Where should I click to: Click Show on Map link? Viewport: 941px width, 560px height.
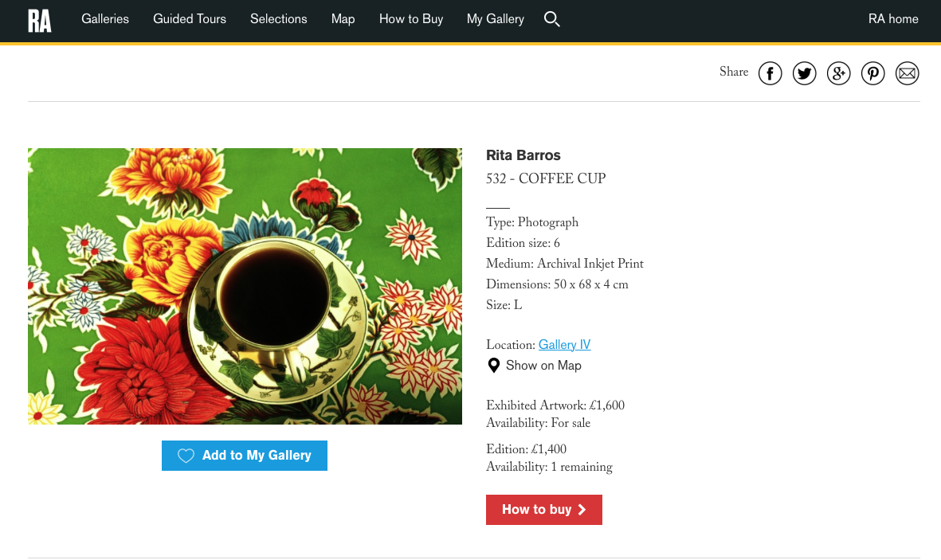543,366
